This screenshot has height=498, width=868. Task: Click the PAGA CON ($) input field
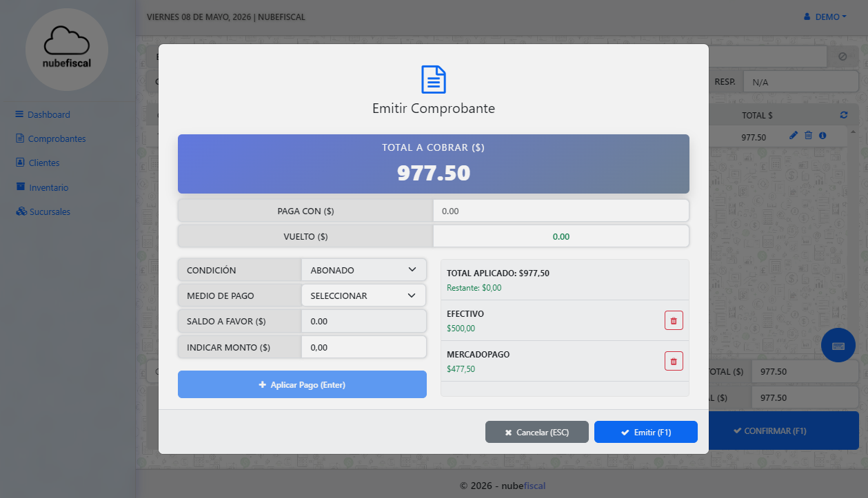[x=561, y=211]
